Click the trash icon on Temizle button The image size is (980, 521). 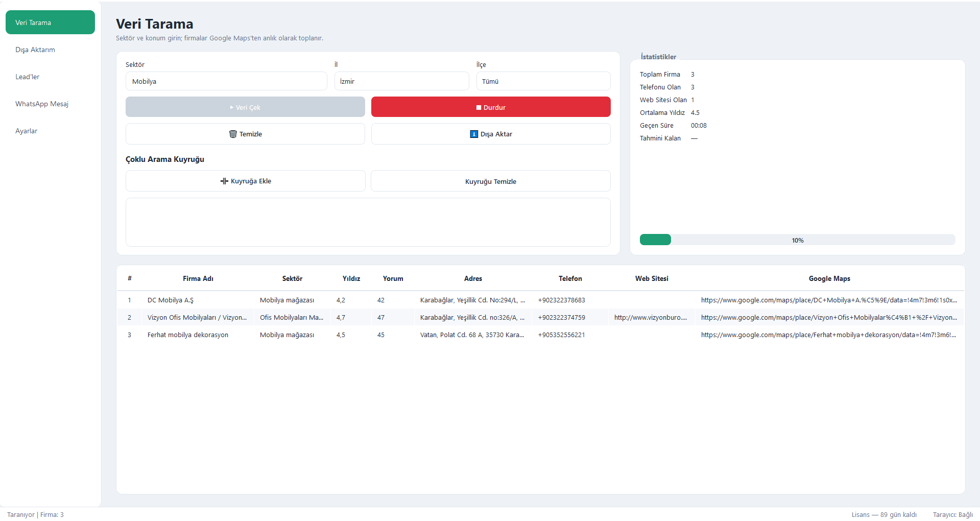pyautogui.click(x=233, y=134)
